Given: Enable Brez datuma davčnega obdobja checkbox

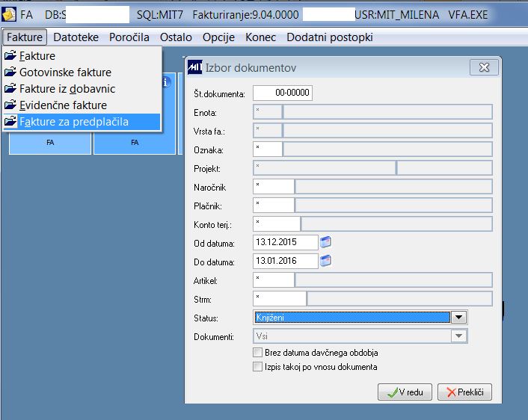Looking at the screenshot, I should point(257,352).
